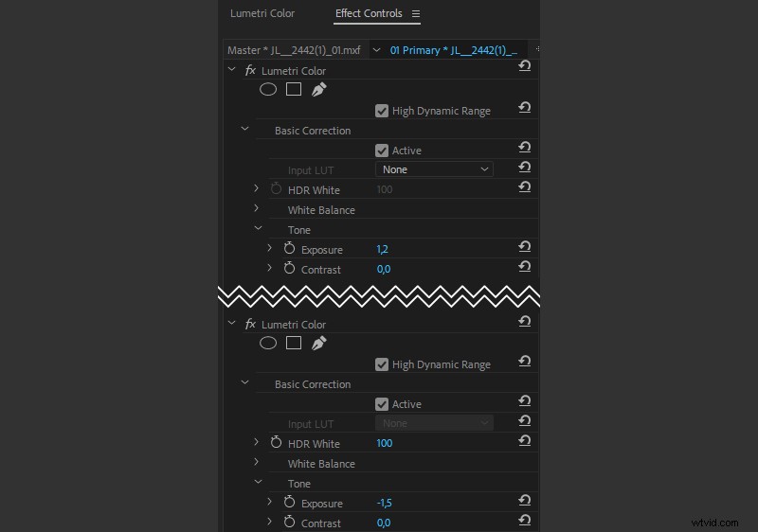Select the pen mask tool in the second Lumetri Color effect

(318, 344)
